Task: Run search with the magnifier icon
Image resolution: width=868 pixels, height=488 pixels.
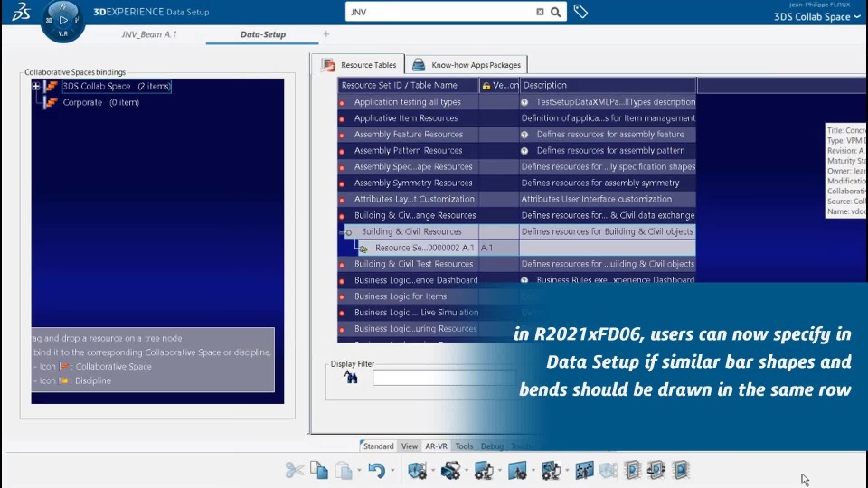Action: 555,12
